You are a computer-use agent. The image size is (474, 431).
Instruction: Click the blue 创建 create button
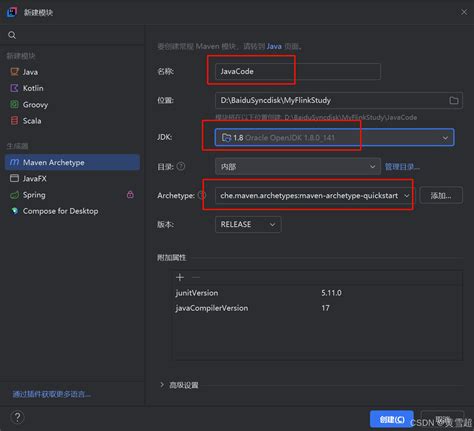click(392, 419)
